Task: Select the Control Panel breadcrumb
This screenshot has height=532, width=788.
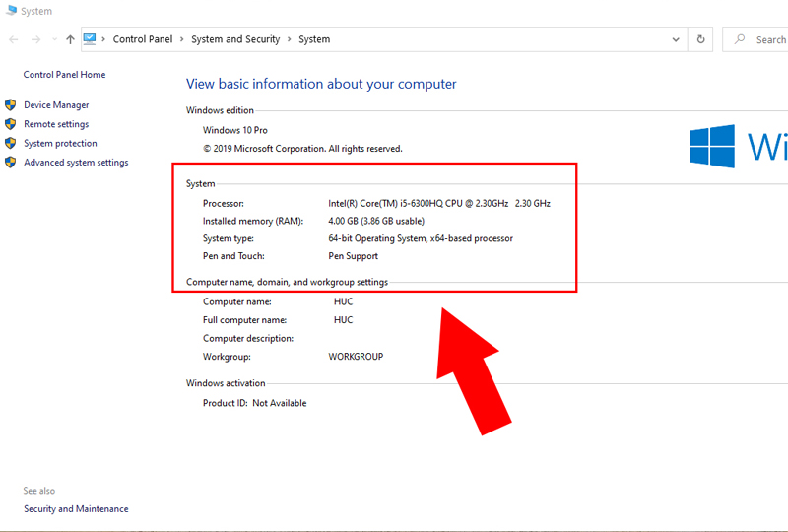Action: pyautogui.click(x=142, y=39)
